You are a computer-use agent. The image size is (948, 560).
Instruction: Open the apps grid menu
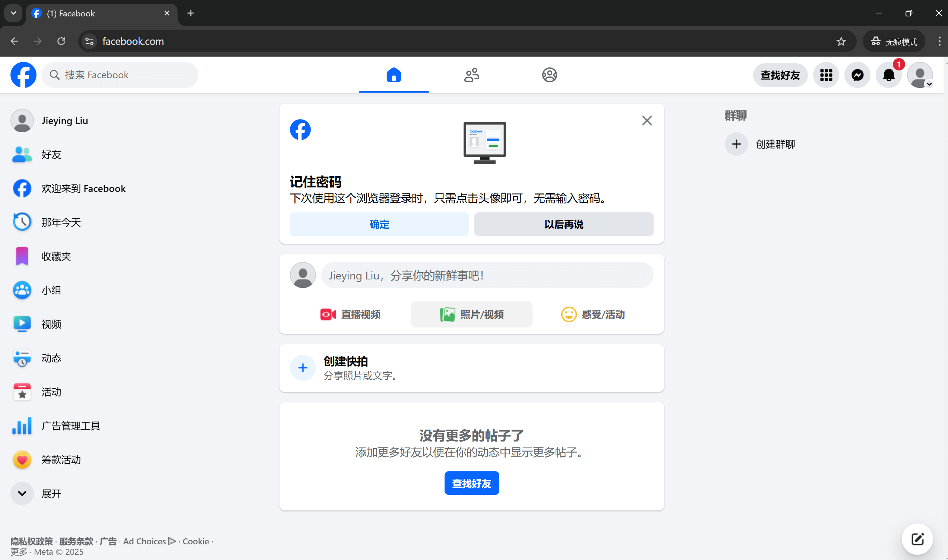826,75
